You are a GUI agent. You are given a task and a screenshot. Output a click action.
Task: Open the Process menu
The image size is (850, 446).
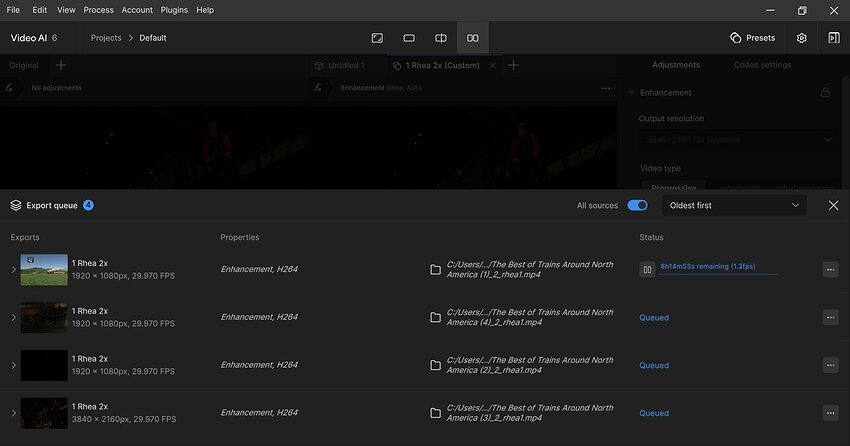[98, 10]
